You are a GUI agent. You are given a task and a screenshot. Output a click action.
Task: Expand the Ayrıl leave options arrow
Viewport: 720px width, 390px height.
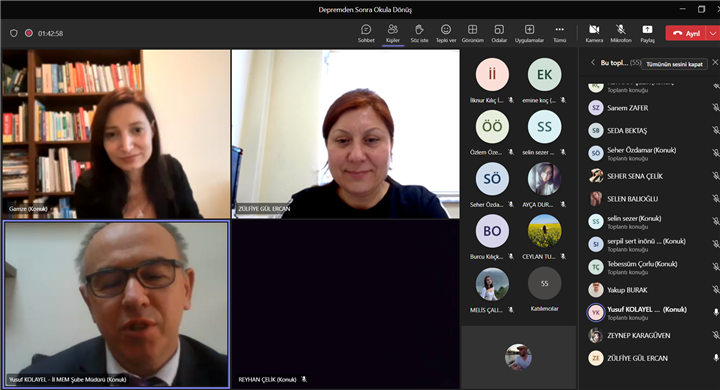tap(712, 33)
